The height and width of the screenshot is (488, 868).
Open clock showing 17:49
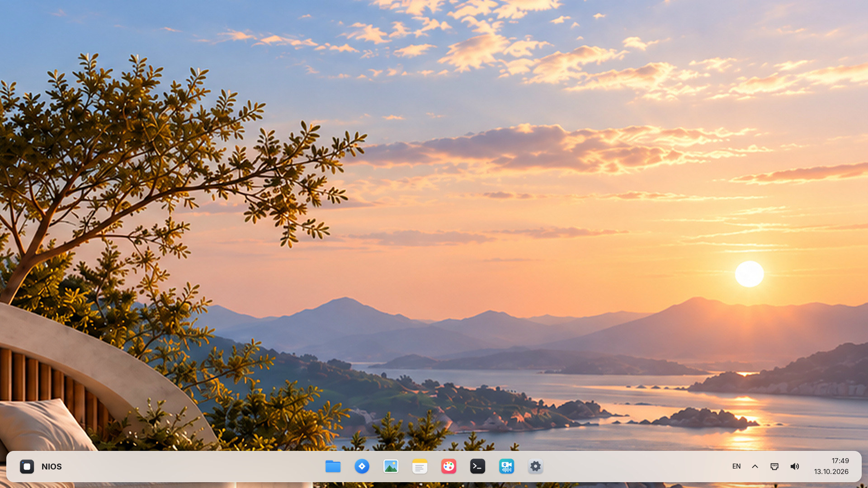[x=840, y=461]
